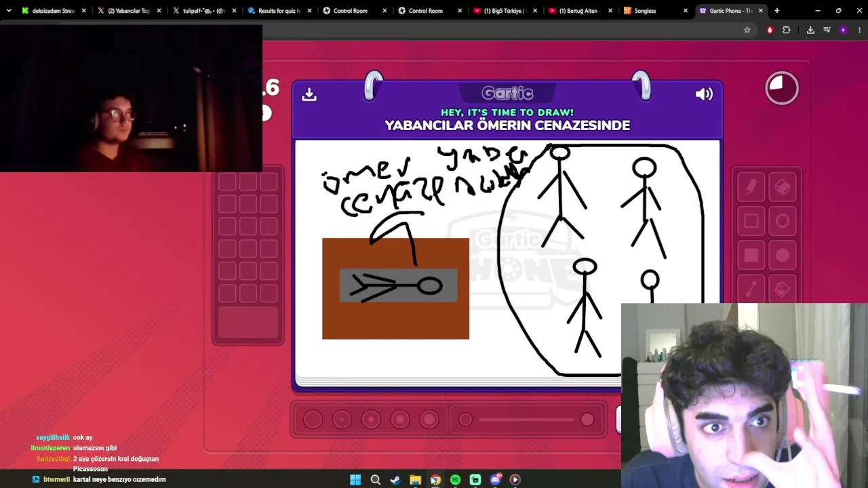The image size is (868, 488).
Task: Click the chat message 'olamazsın gibi'
Action: [x=95, y=448]
